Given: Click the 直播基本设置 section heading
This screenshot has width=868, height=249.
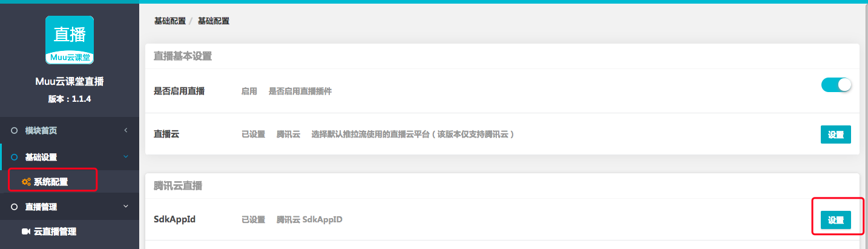Looking at the screenshot, I should click(x=183, y=56).
